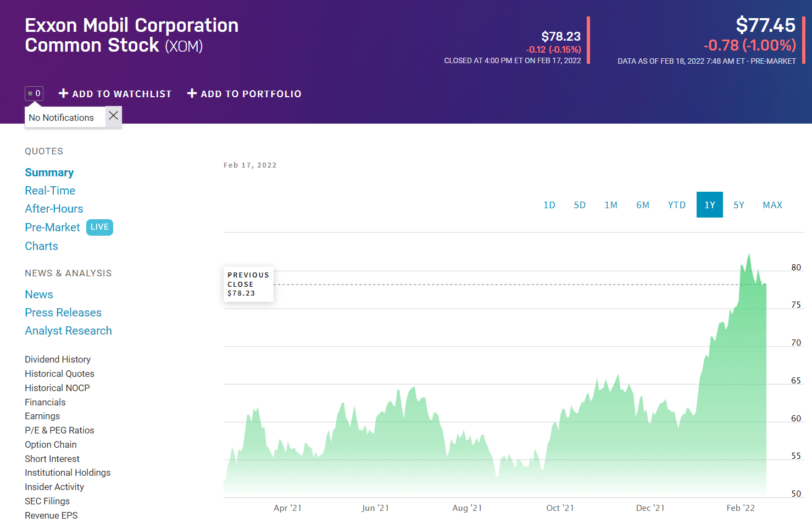Click the plus icon for Add to Watchlist
The width and height of the screenshot is (812, 523).
[x=63, y=93]
